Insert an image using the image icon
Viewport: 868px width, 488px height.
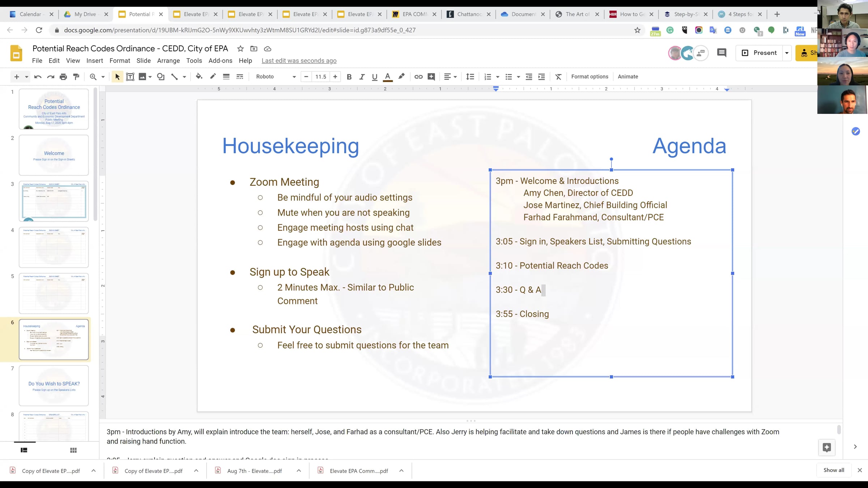click(x=142, y=77)
